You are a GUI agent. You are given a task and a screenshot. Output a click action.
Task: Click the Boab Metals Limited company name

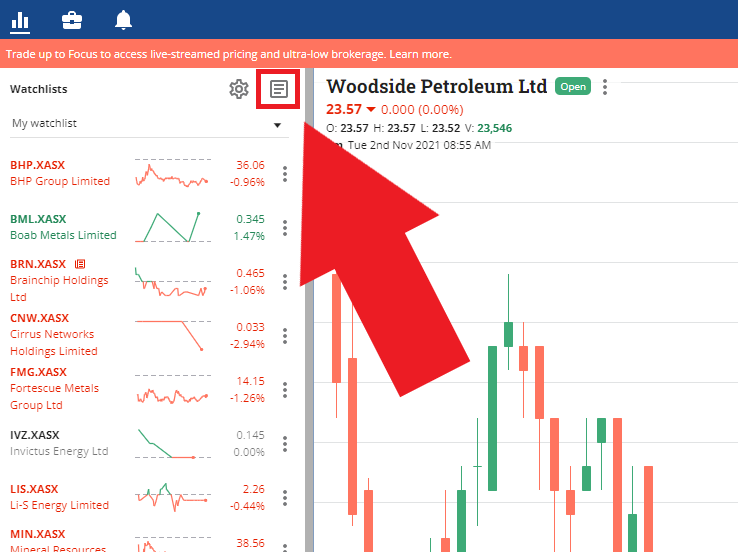click(63, 235)
